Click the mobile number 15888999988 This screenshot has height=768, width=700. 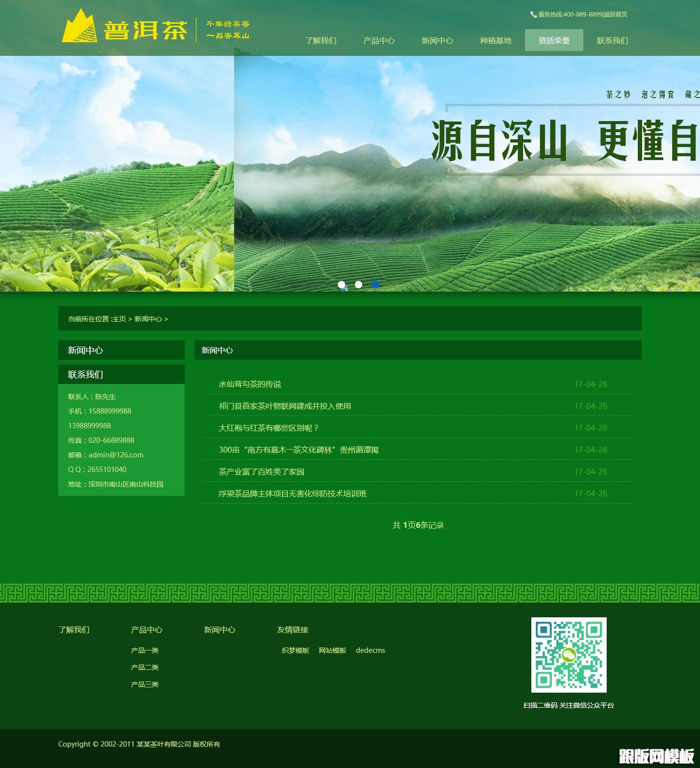point(110,411)
